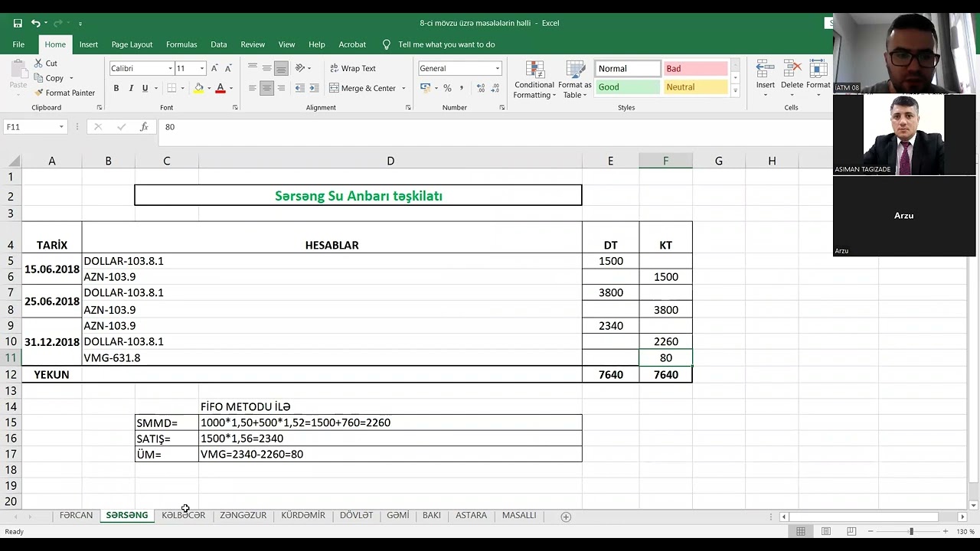Screen dimensions: 980x551
Task: Toggle Wrap Text
Action: tap(353, 68)
